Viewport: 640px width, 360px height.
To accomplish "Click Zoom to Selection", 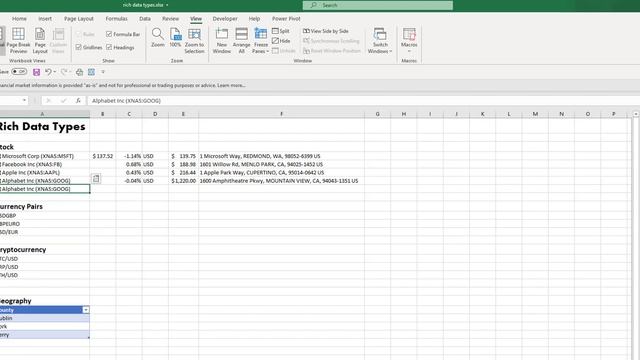I will 194,40.
